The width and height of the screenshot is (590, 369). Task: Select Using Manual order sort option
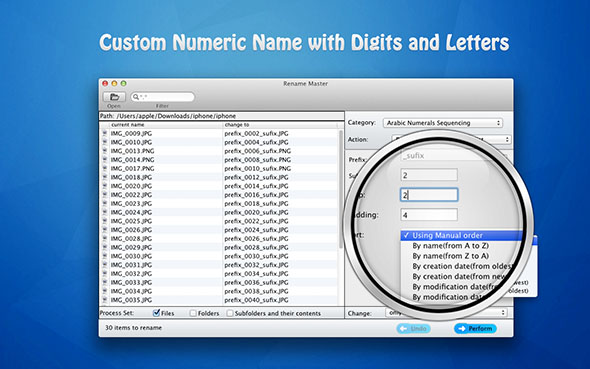pyautogui.click(x=447, y=235)
